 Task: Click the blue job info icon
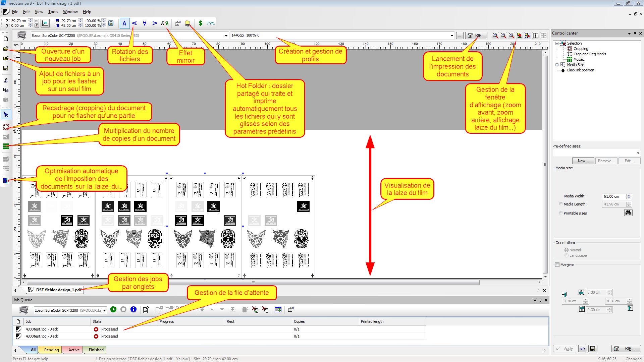point(133,310)
